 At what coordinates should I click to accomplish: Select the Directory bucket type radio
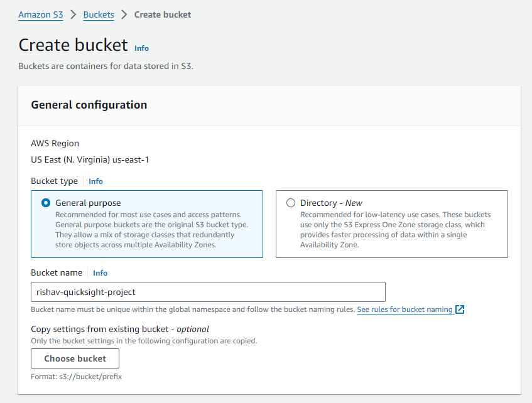coord(291,203)
